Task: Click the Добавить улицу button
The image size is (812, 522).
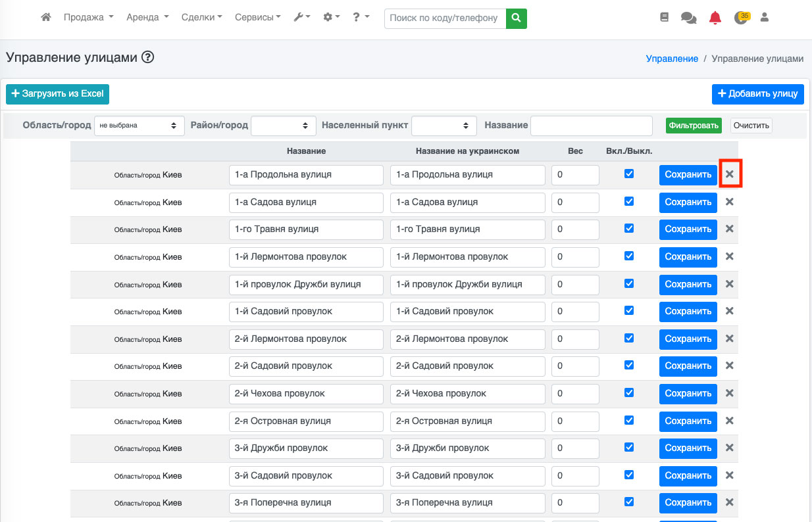Action: [757, 94]
